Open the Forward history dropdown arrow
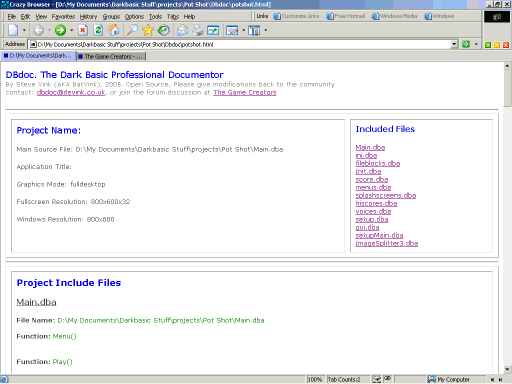The height and width of the screenshot is (384, 512). click(x=71, y=30)
